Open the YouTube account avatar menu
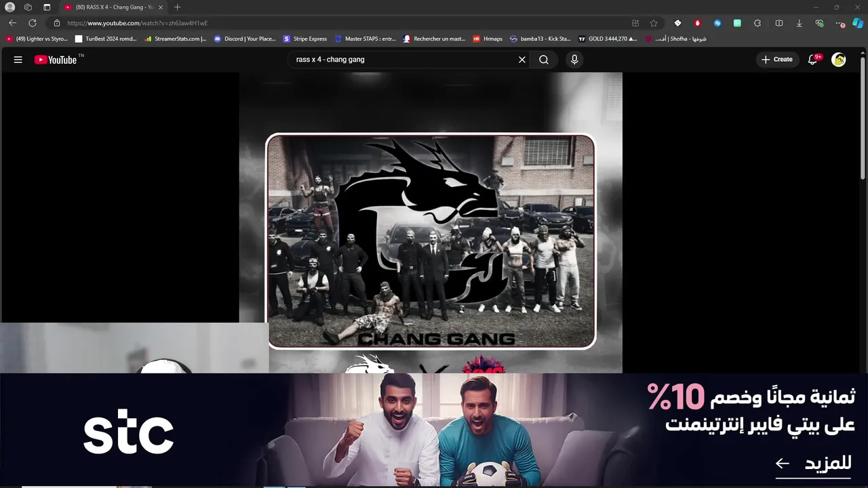 839,60
